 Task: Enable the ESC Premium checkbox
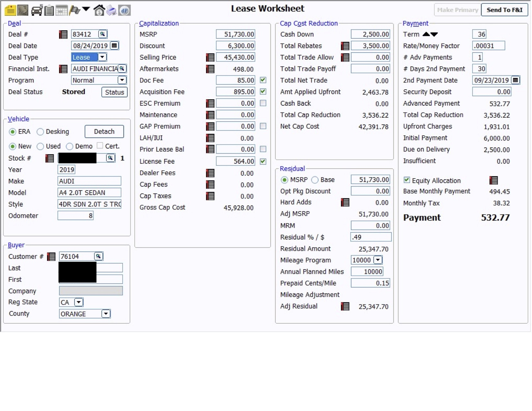pyautogui.click(x=263, y=103)
